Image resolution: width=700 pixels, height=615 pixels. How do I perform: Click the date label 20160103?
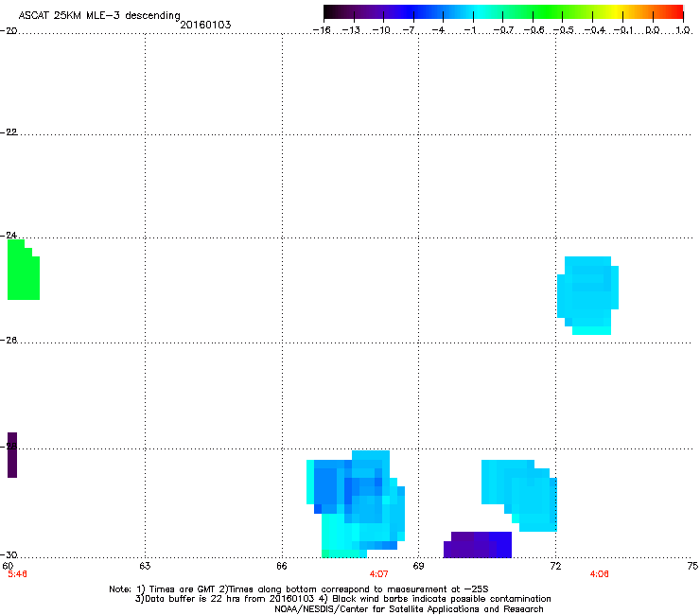205,25
